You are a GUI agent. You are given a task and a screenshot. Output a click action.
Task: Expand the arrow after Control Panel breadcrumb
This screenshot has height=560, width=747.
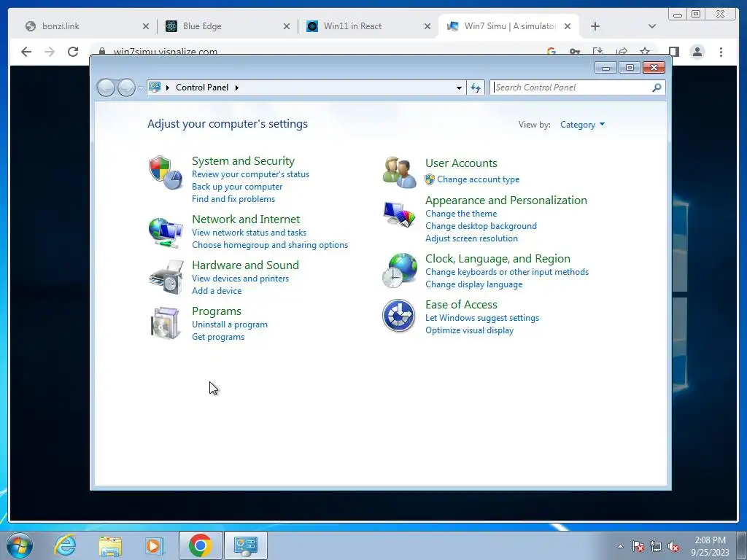pos(237,87)
